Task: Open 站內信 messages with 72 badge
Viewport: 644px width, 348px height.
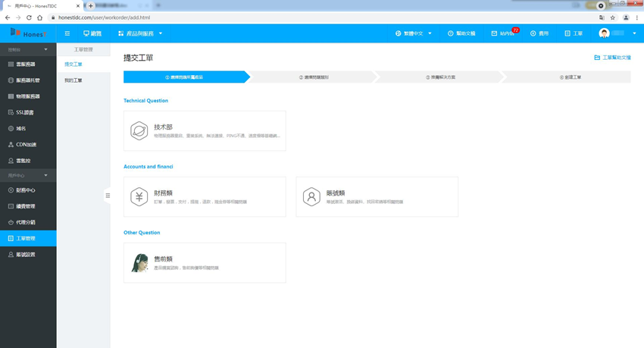Action: [x=505, y=33]
